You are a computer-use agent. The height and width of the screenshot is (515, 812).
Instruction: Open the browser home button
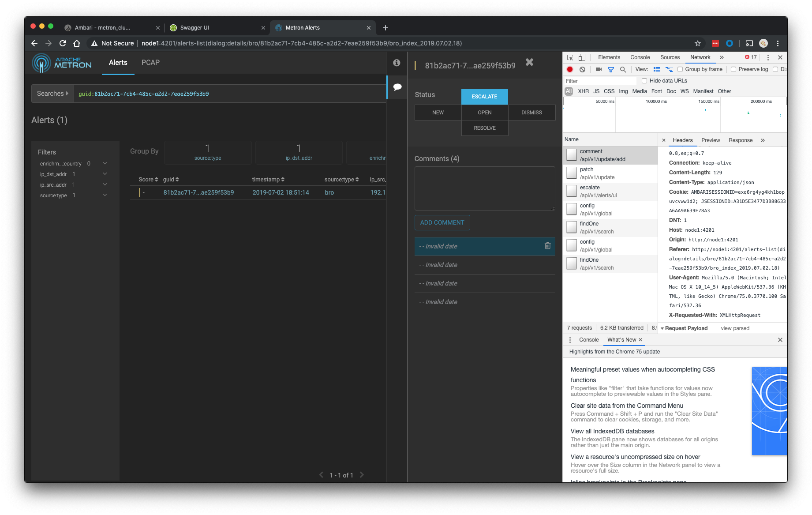pyautogui.click(x=77, y=43)
